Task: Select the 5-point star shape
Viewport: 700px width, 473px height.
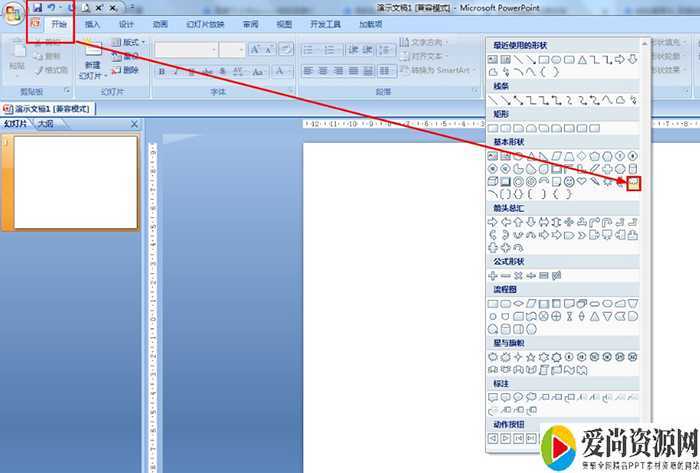Action: (531, 356)
